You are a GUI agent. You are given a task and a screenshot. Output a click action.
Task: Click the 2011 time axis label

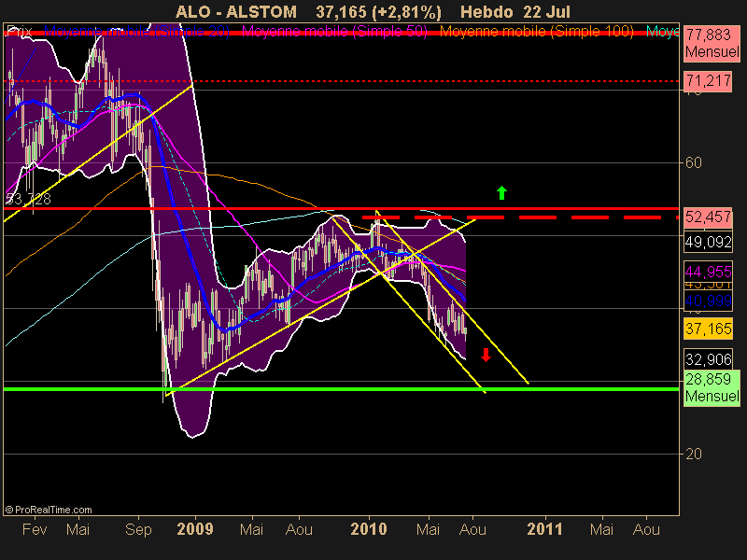point(544,529)
